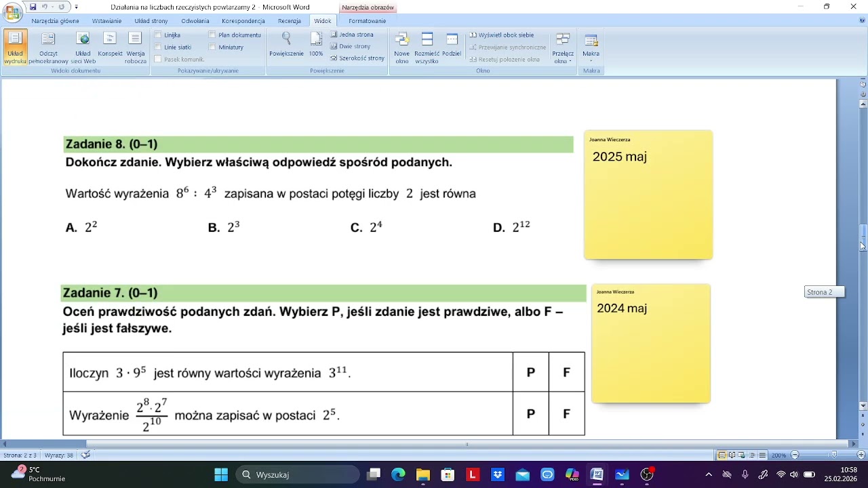This screenshot has height=488, width=868.
Task: Choose Jedna strona zoom option
Action: pos(352,35)
